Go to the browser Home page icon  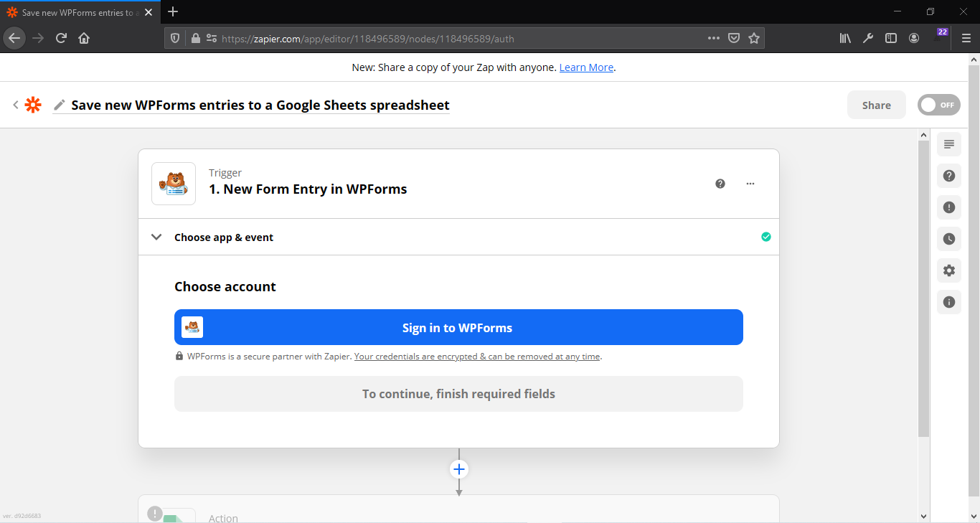84,38
